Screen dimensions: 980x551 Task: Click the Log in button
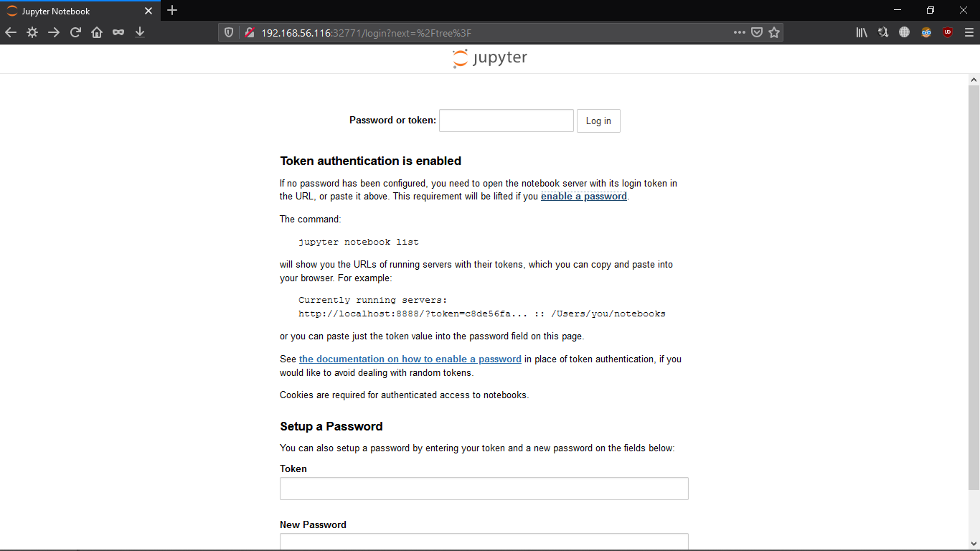598,121
